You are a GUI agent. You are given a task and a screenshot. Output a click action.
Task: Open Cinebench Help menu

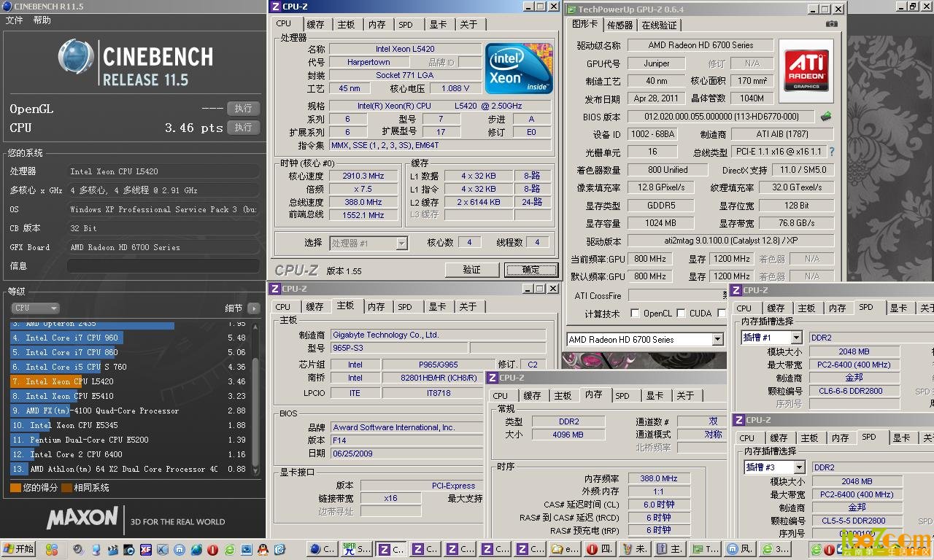point(42,20)
